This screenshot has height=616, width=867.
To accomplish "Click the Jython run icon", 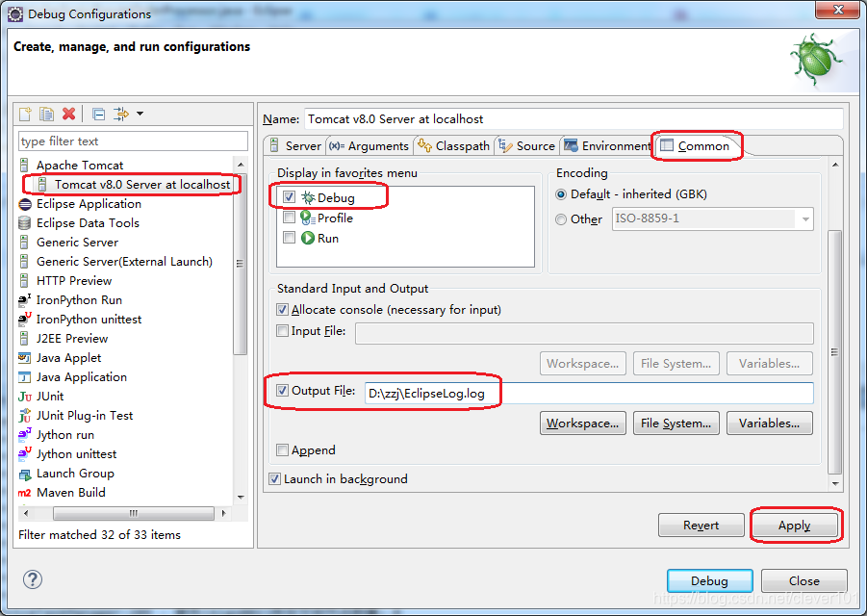I will click(25, 435).
